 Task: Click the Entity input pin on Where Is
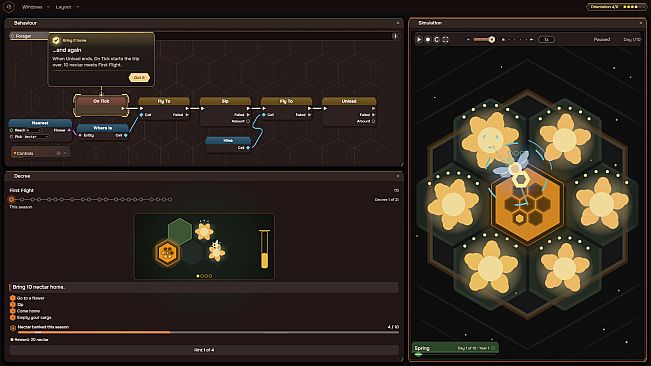point(80,135)
